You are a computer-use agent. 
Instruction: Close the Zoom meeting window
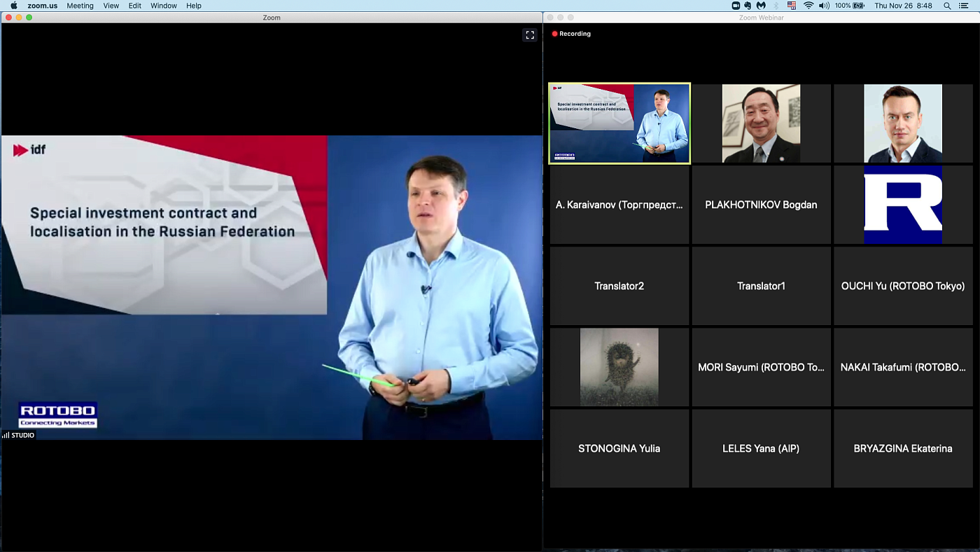pos(8,18)
